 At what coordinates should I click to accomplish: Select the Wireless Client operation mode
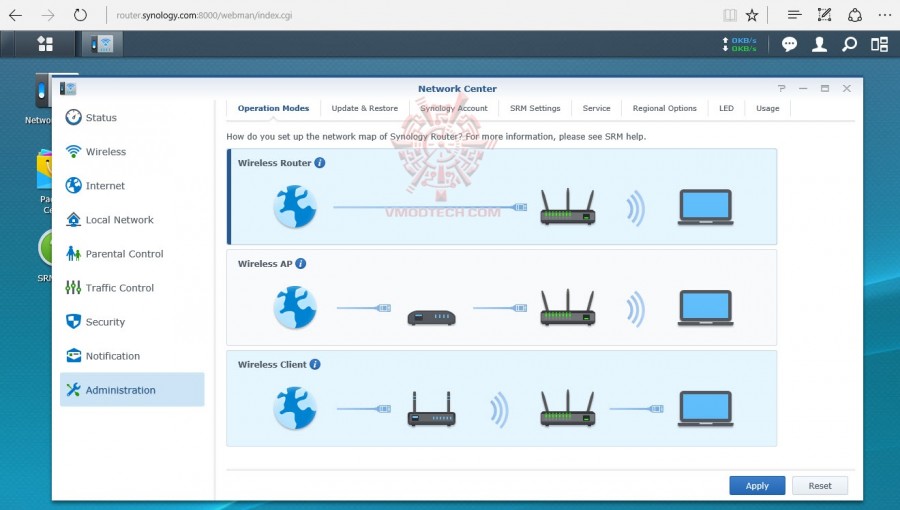502,398
